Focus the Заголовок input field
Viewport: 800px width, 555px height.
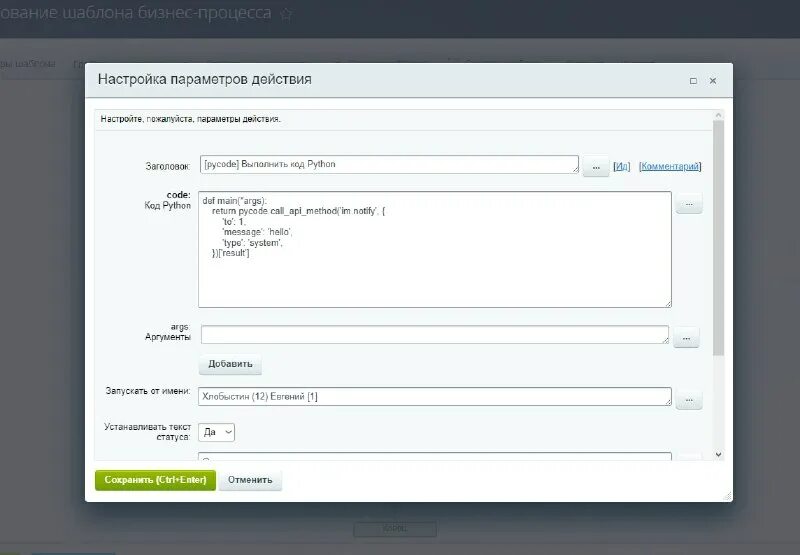tap(389, 164)
